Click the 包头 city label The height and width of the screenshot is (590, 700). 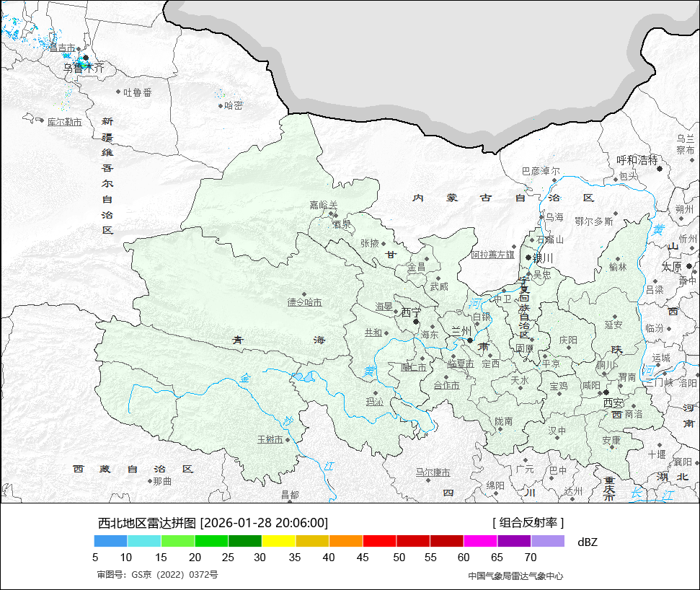[629, 177]
